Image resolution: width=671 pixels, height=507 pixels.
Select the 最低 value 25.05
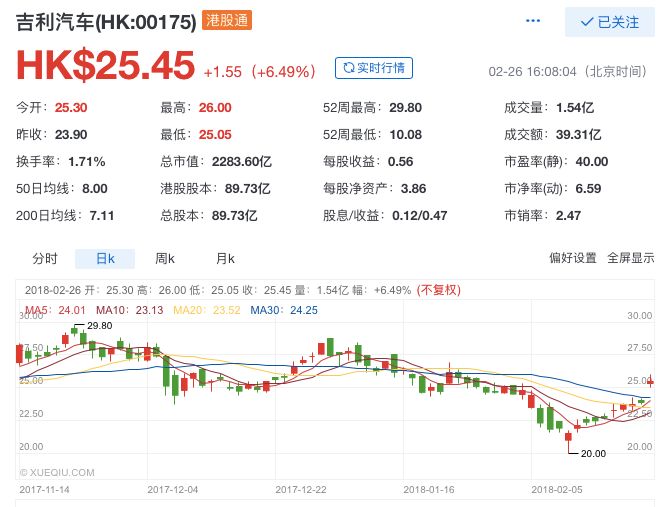(215, 134)
